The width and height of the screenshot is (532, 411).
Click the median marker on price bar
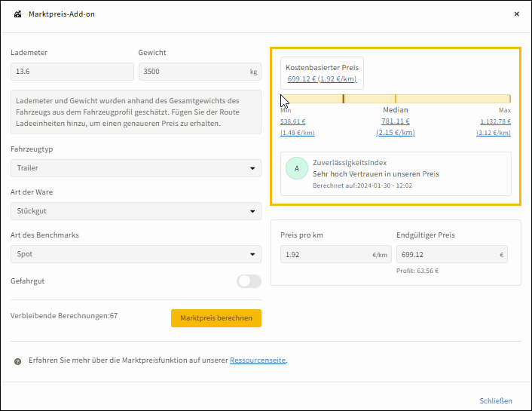(395, 99)
